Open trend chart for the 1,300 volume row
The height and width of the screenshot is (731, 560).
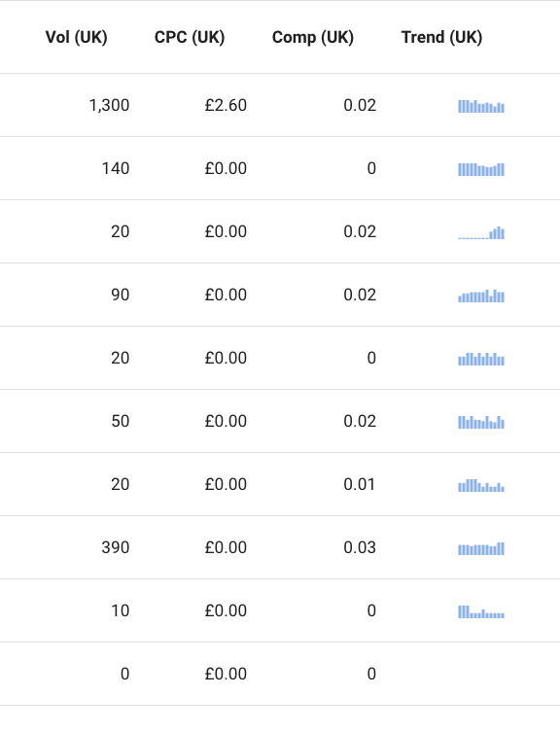pos(481,106)
